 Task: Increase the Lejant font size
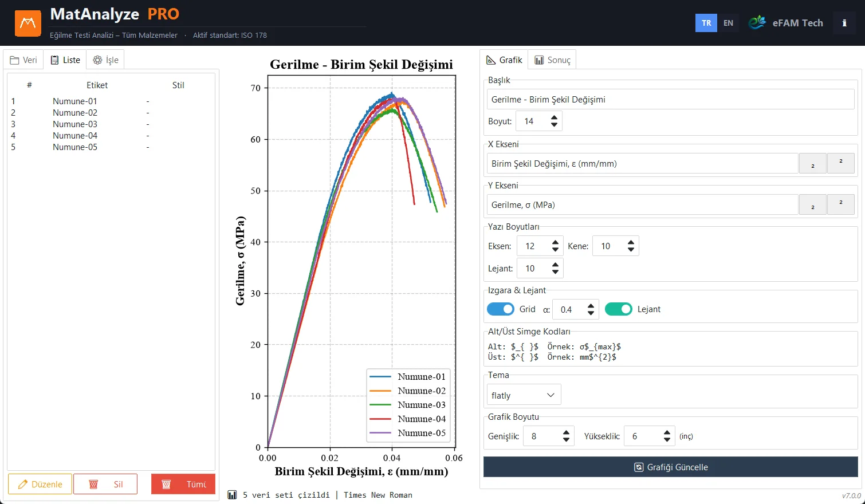tap(555, 265)
